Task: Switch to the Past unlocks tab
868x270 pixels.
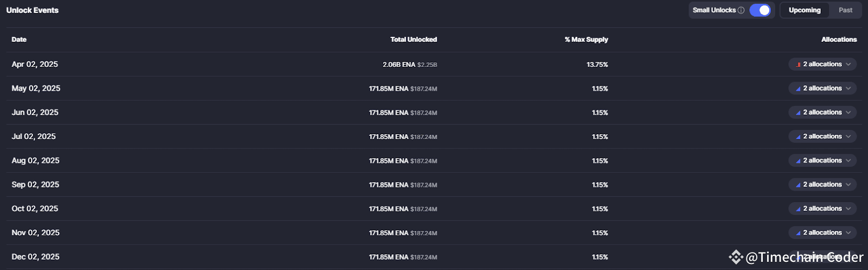Action: point(845,10)
